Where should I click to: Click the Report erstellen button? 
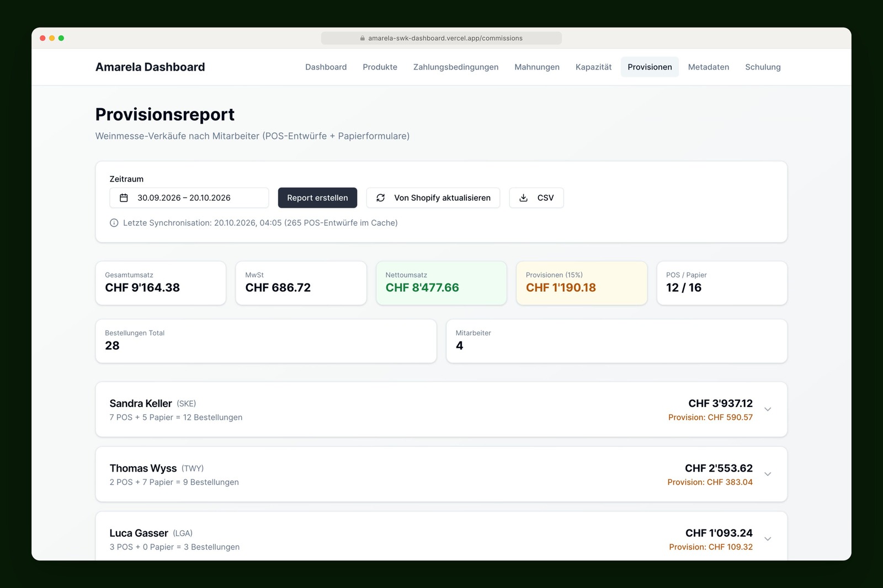pyautogui.click(x=317, y=197)
